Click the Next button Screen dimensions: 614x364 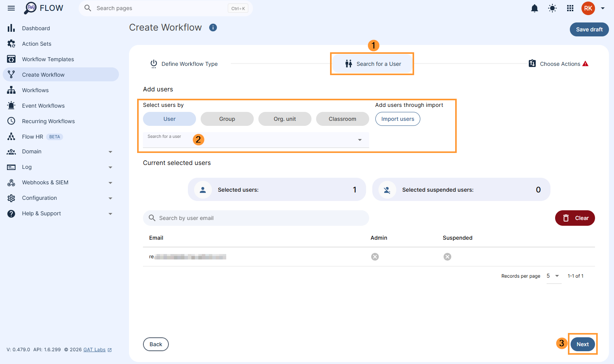pyautogui.click(x=583, y=344)
